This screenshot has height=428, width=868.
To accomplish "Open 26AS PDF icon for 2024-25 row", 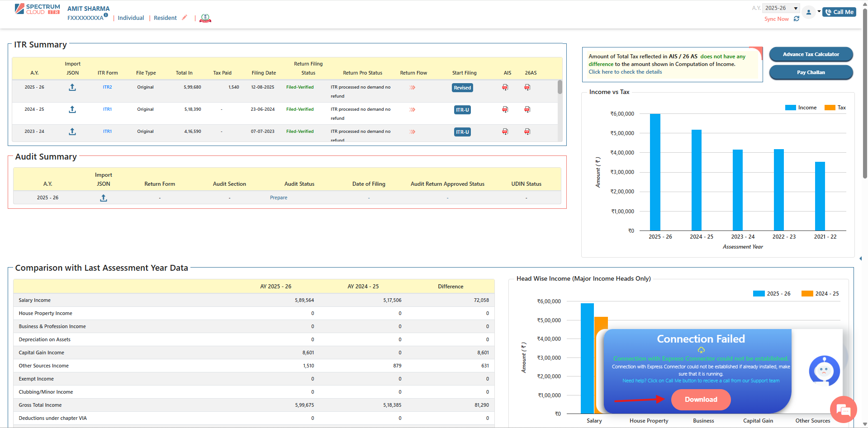I will (x=527, y=109).
